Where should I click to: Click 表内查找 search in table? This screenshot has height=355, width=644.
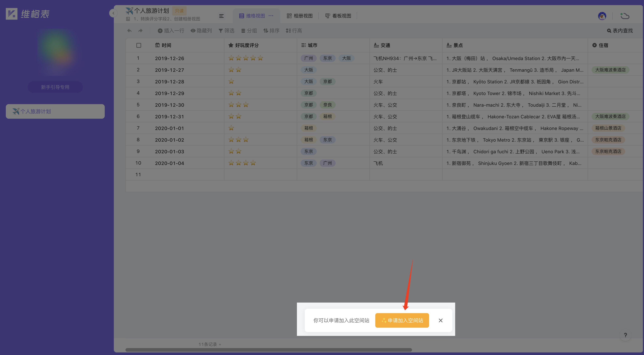click(620, 31)
